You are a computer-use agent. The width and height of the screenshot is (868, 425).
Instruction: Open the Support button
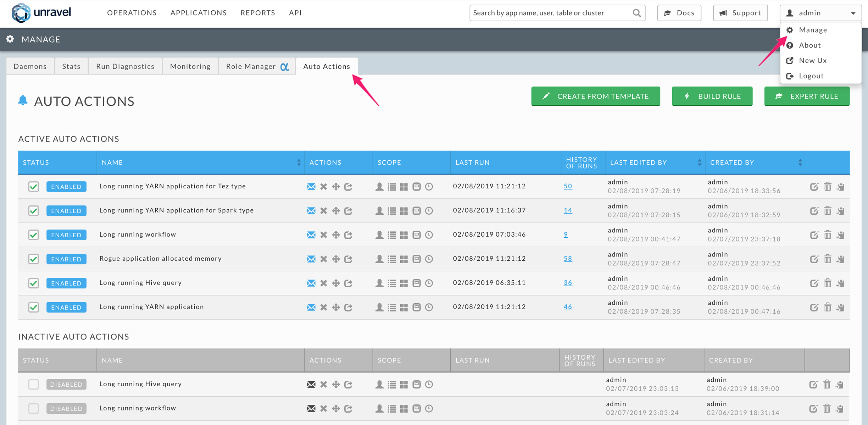(x=740, y=13)
